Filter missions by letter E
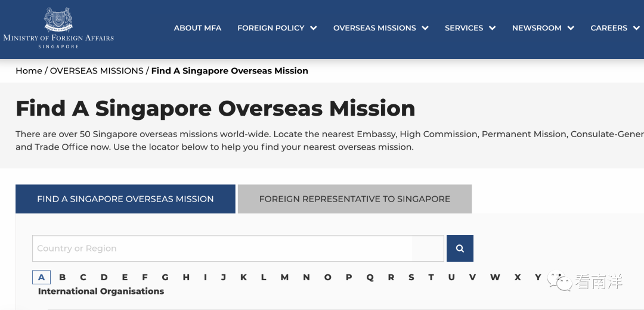This screenshot has width=644, height=310. 125,278
